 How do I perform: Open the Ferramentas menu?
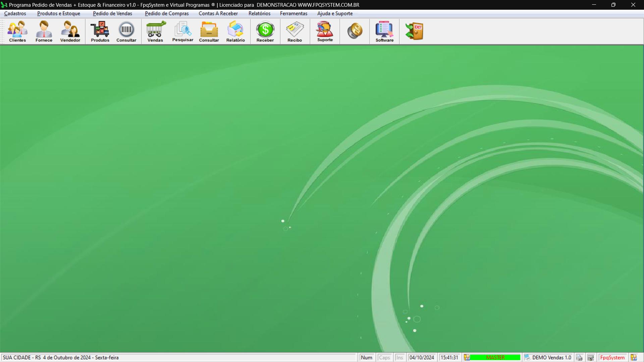tap(293, 13)
